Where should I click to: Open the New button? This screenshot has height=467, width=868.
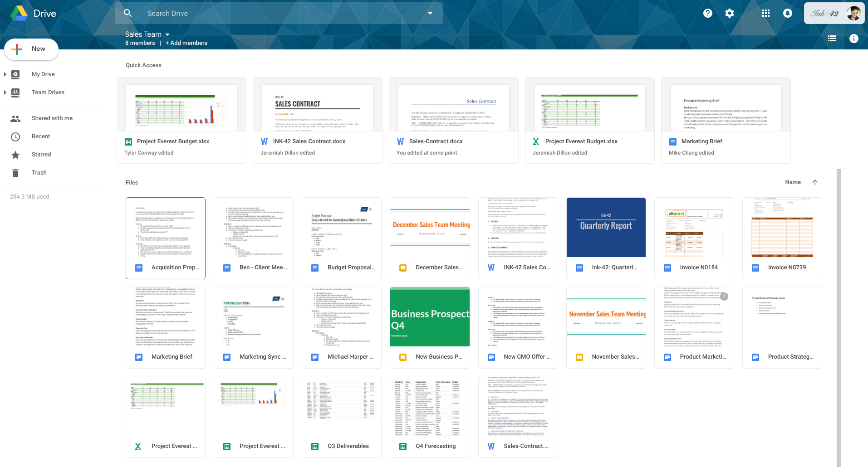[31, 49]
